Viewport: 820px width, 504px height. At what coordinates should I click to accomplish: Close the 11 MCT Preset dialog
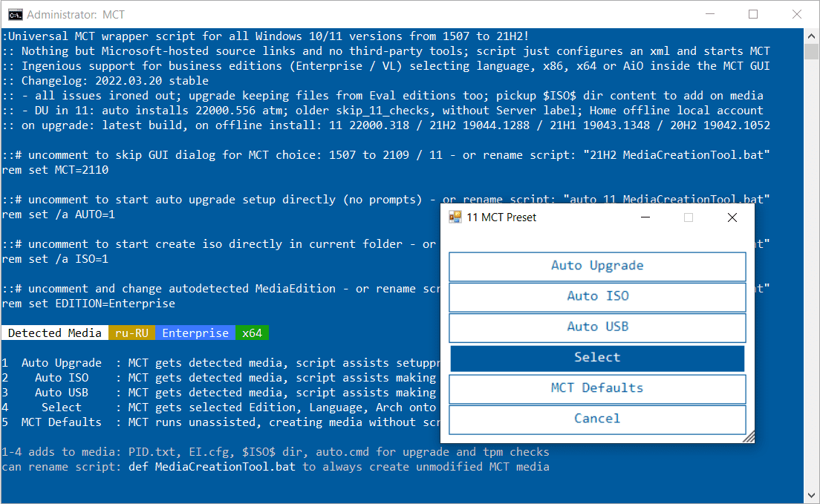coord(732,217)
